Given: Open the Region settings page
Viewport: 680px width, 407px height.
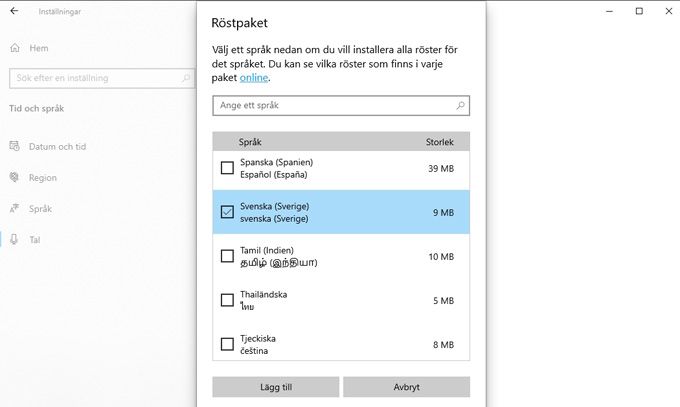Looking at the screenshot, I should pyautogui.click(x=42, y=177).
